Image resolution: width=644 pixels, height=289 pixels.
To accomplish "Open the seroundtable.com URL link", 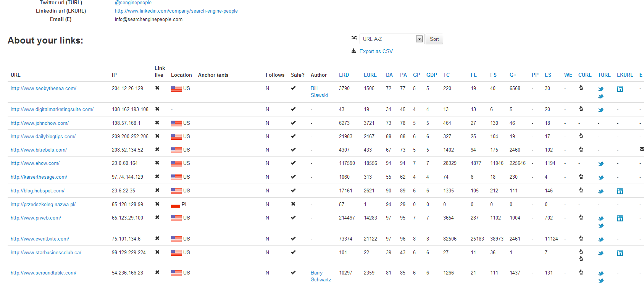I will point(44,273).
